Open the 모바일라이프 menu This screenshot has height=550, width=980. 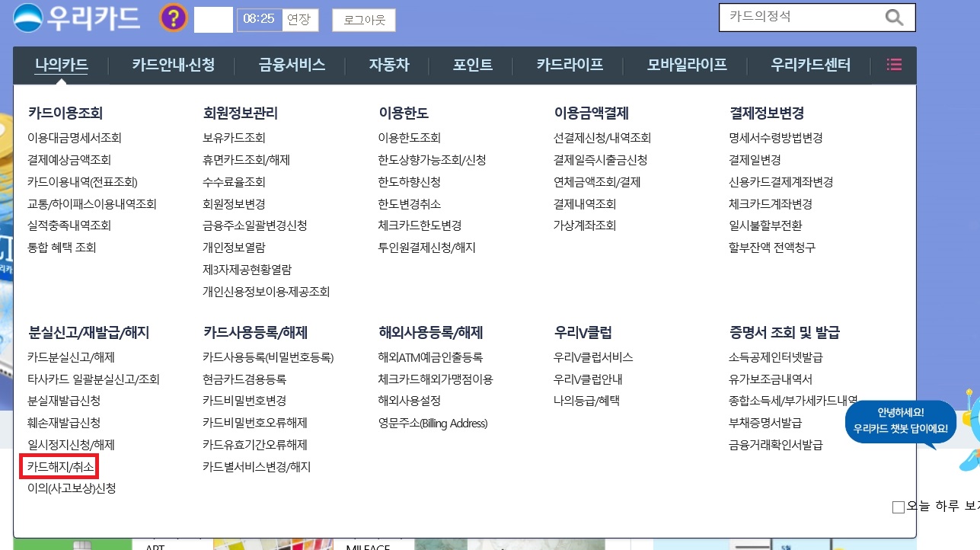coord(687,65)
